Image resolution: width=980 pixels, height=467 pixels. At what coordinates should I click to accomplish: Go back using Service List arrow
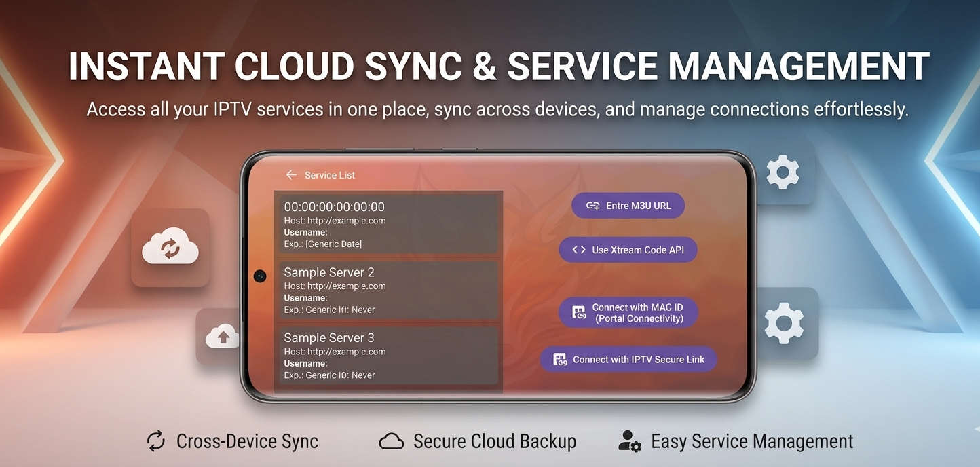pos(291,175)
